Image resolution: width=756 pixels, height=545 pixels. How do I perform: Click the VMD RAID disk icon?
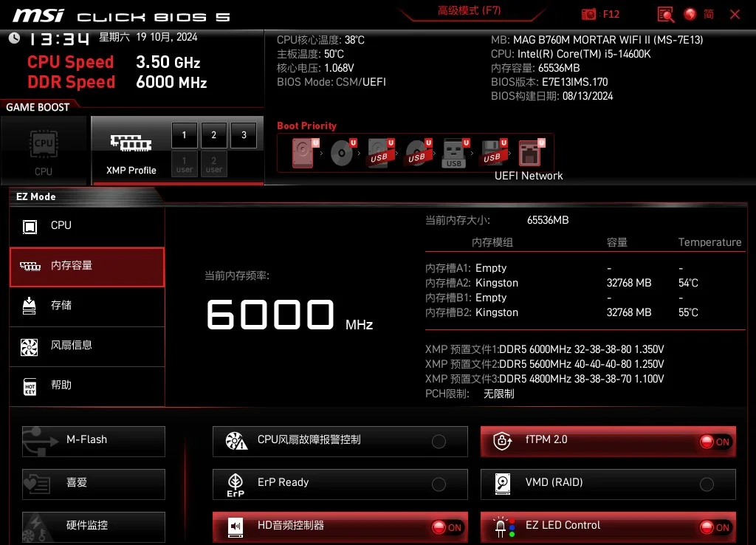tap(502, 484)
